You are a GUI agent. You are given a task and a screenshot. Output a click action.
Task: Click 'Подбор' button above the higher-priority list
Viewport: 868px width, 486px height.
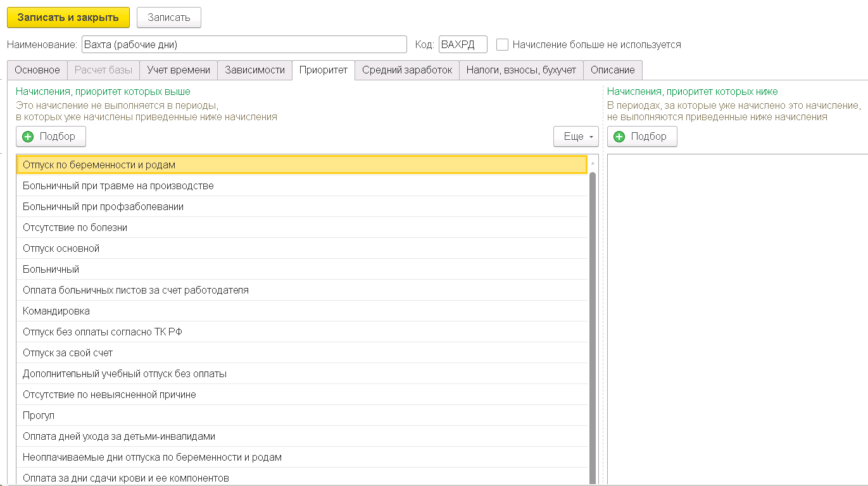point(51,136)
